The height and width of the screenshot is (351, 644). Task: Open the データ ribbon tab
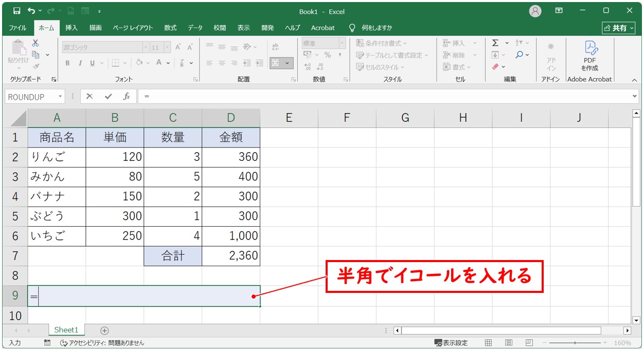coord(195,28)
